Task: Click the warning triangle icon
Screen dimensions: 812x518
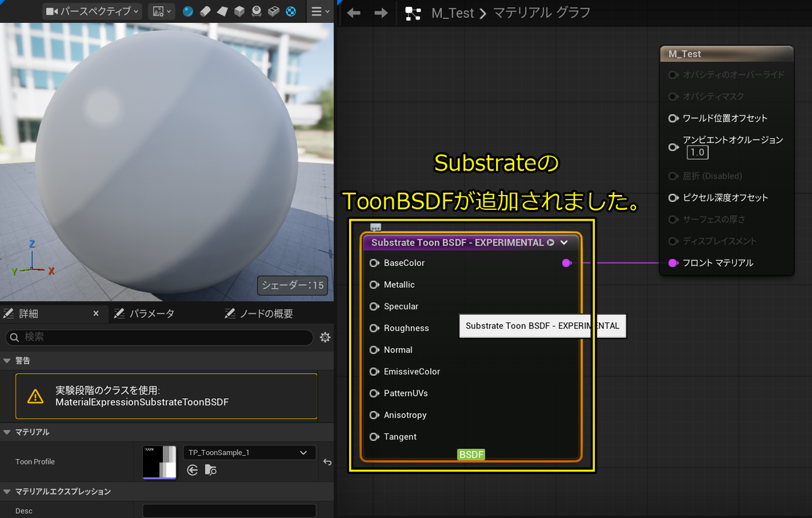Action: coord(35,397)
